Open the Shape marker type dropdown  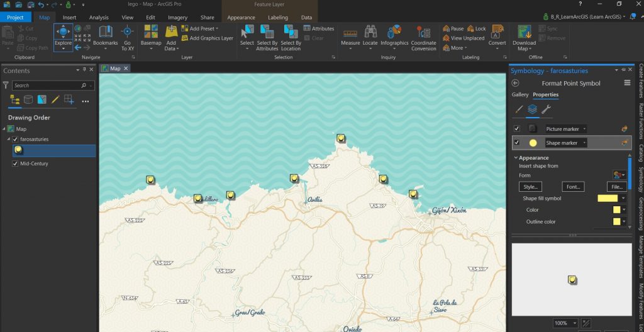584,143
